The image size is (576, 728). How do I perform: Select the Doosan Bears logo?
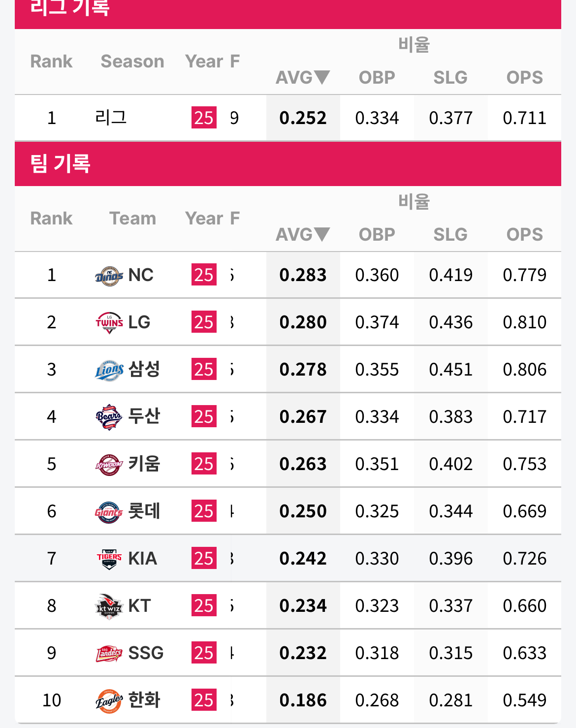[109, 417]
